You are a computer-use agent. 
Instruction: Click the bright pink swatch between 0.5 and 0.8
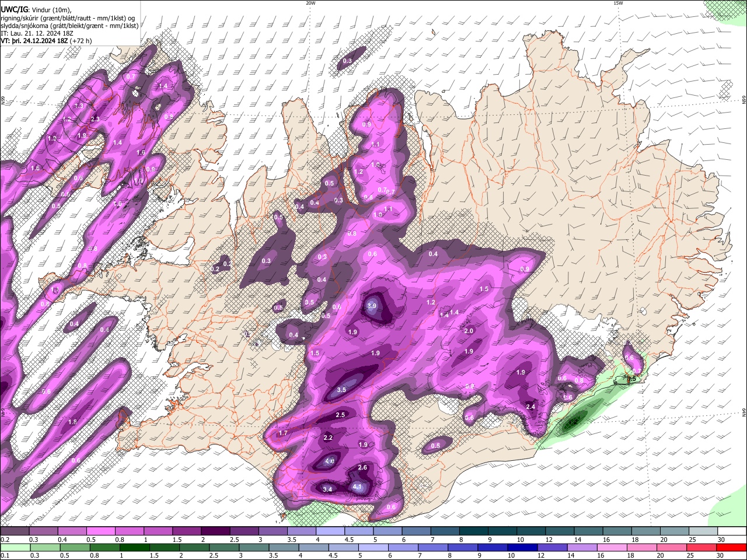[100, 531]
